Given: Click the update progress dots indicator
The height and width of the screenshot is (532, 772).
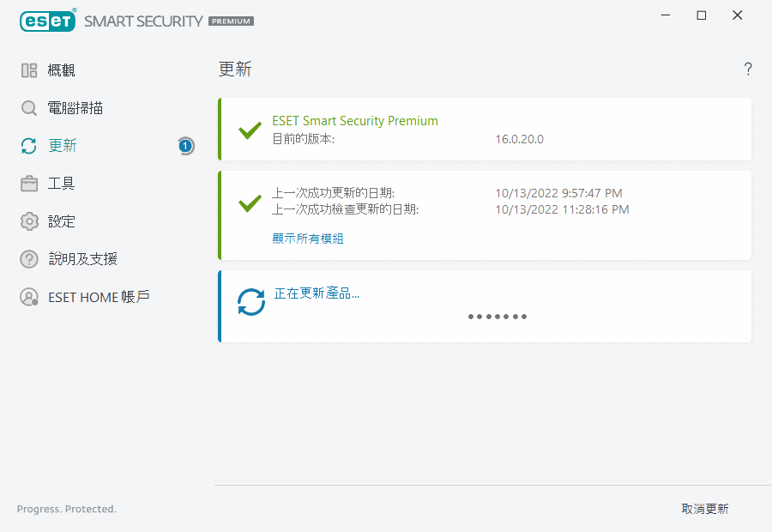Looking at the screenshot, I should coord(498,317).
